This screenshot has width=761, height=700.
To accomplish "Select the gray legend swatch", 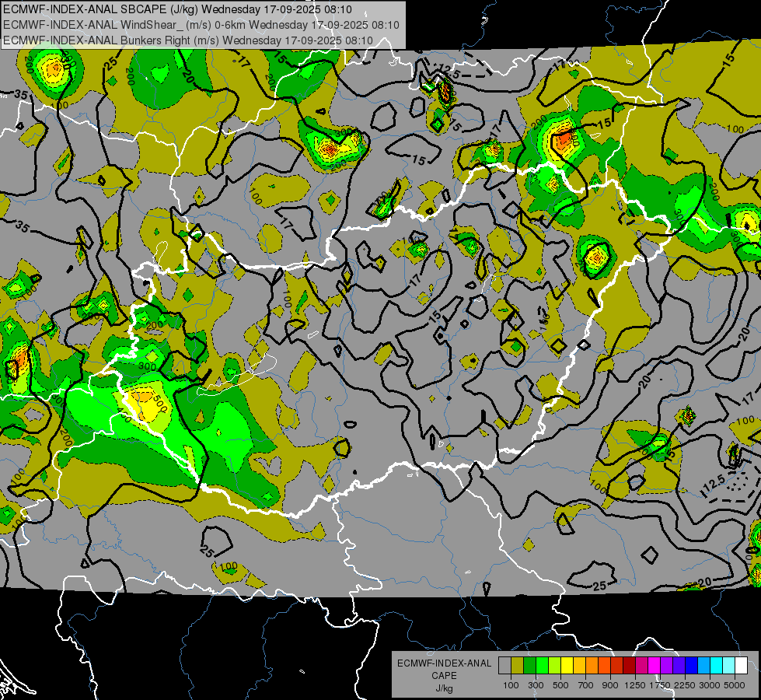I will point(504,665).
